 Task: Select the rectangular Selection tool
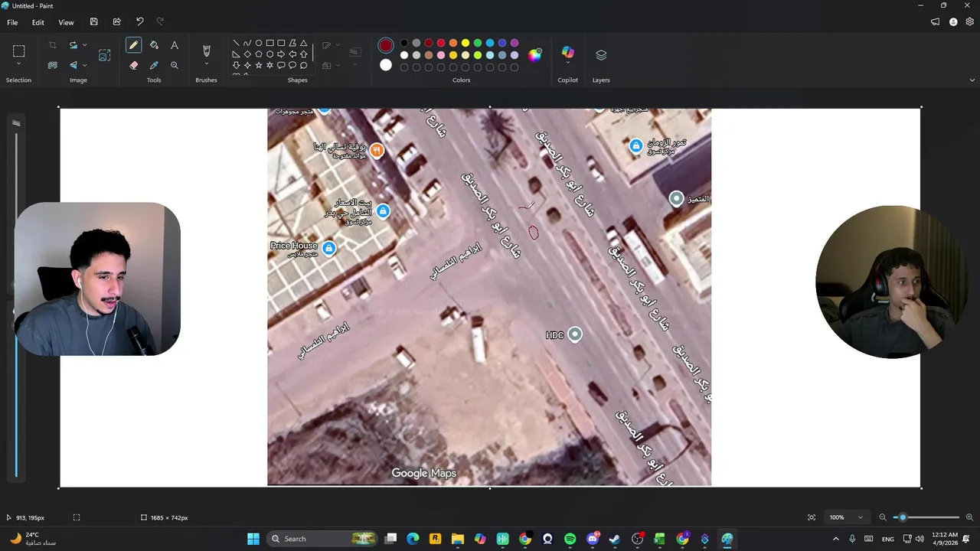click(x=18, y=51)
